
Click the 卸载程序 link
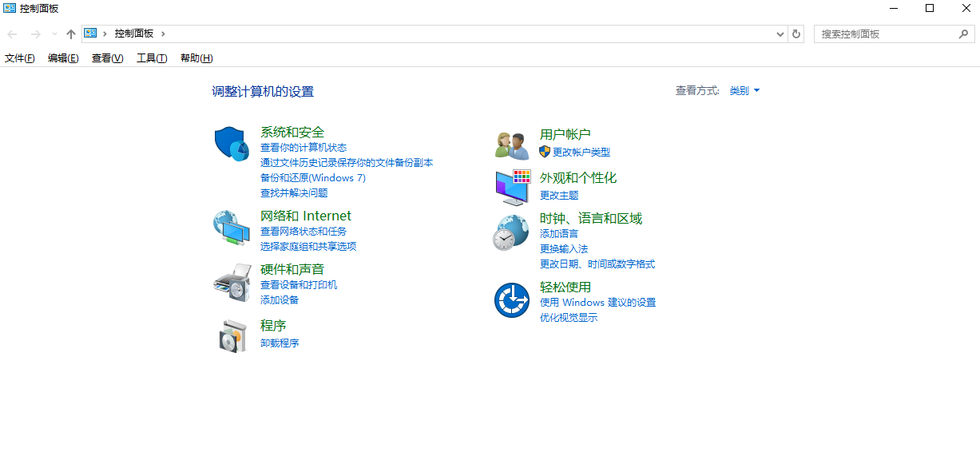[x=280, y=343]
